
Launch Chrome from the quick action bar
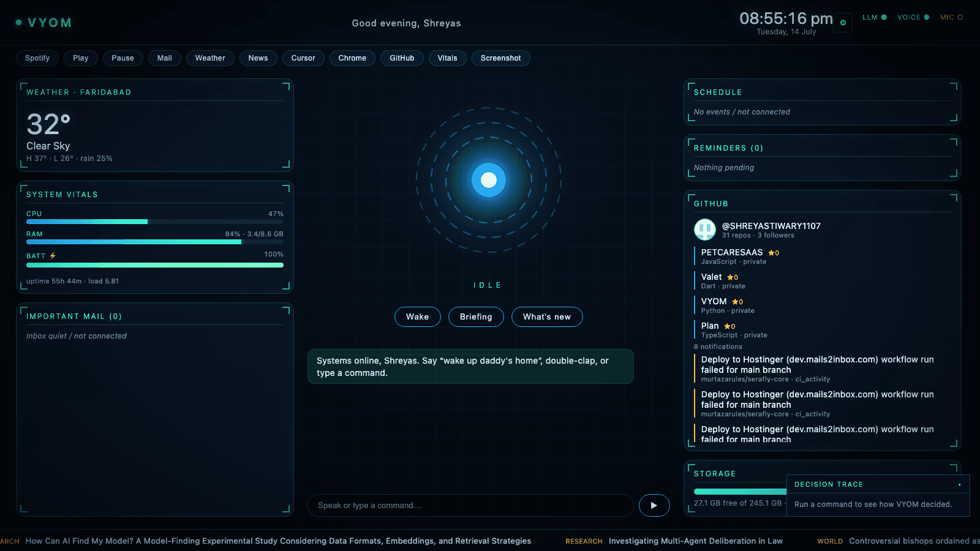[x=352, y=58]
